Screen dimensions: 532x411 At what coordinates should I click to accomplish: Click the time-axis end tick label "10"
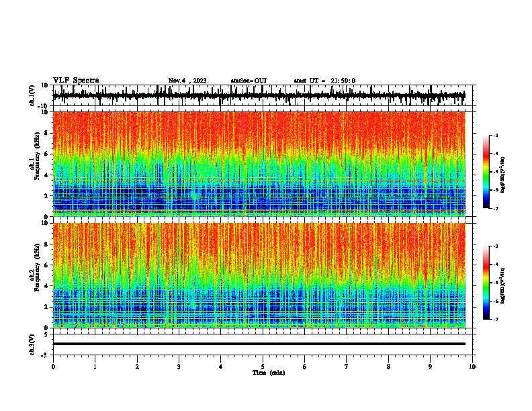472,367
